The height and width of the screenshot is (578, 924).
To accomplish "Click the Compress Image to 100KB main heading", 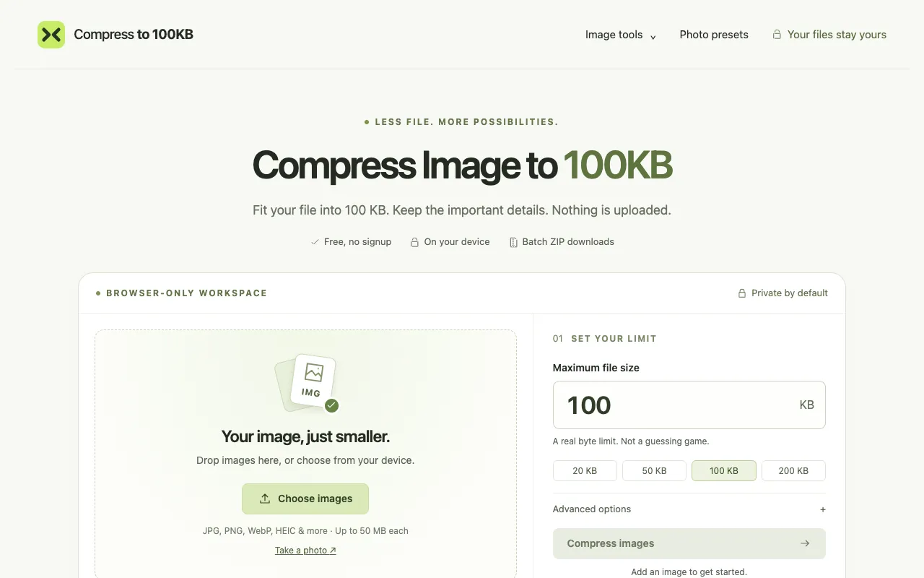I will [462, 165].
